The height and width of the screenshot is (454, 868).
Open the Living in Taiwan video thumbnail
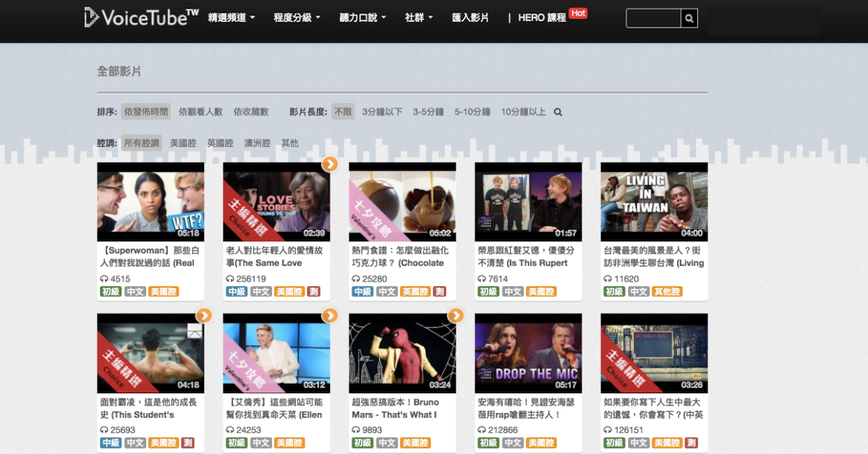coord(654,202)
